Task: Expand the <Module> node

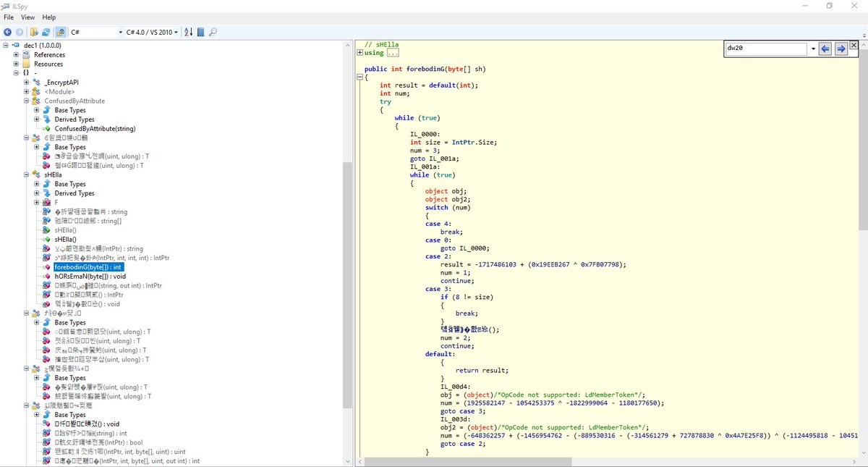Action: [26, 92]
